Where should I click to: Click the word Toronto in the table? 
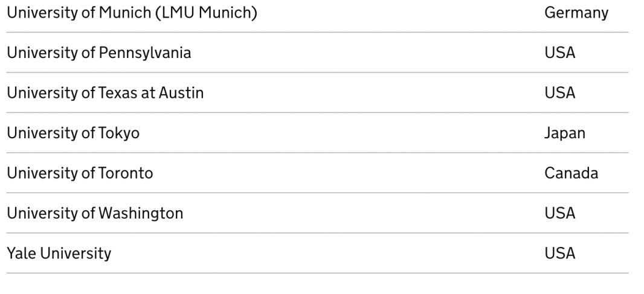pyautogui.click(x=125, y=173)
